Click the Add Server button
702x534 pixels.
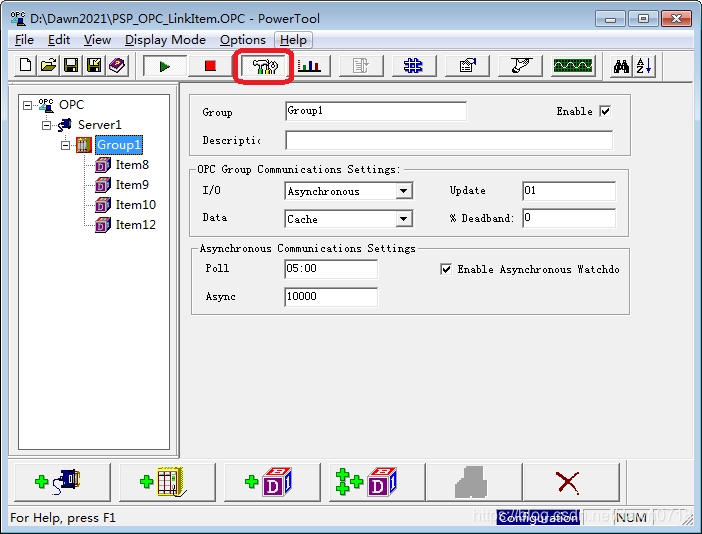click(62, 482)
